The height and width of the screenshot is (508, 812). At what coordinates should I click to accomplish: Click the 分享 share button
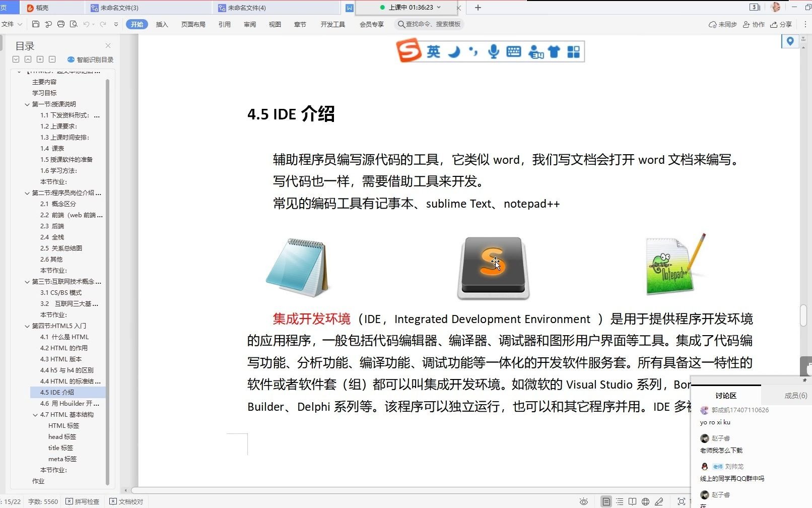(781, 24)
